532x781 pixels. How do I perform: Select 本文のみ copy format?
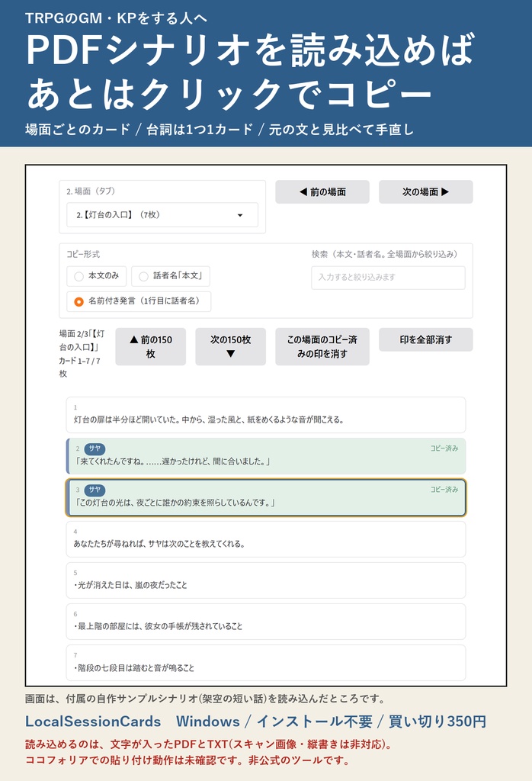pyautogui.click(x=97, y=276)
